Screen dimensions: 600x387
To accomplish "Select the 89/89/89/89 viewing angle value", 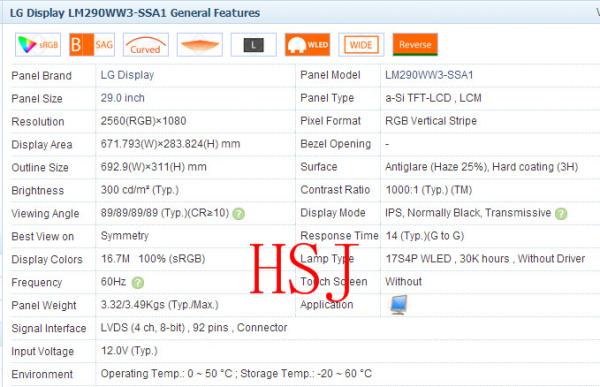I will [x=165, y=213].
